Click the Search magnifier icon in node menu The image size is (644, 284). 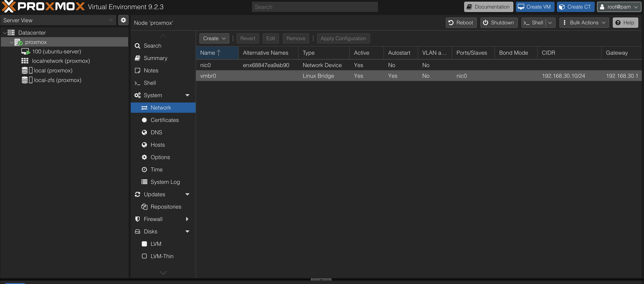tap(137, 46)
